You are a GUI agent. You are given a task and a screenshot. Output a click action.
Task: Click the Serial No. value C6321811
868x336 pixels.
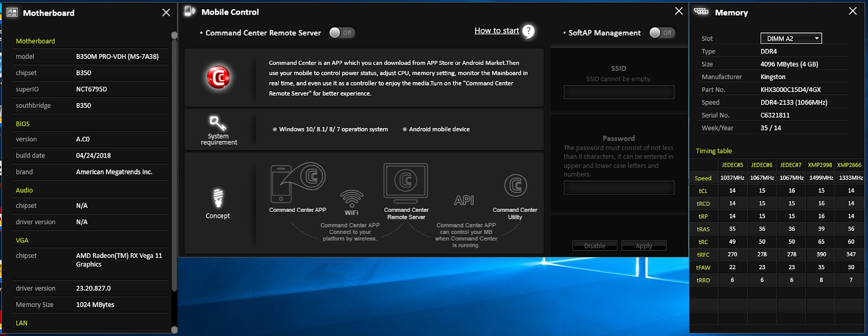click(775, 115)
